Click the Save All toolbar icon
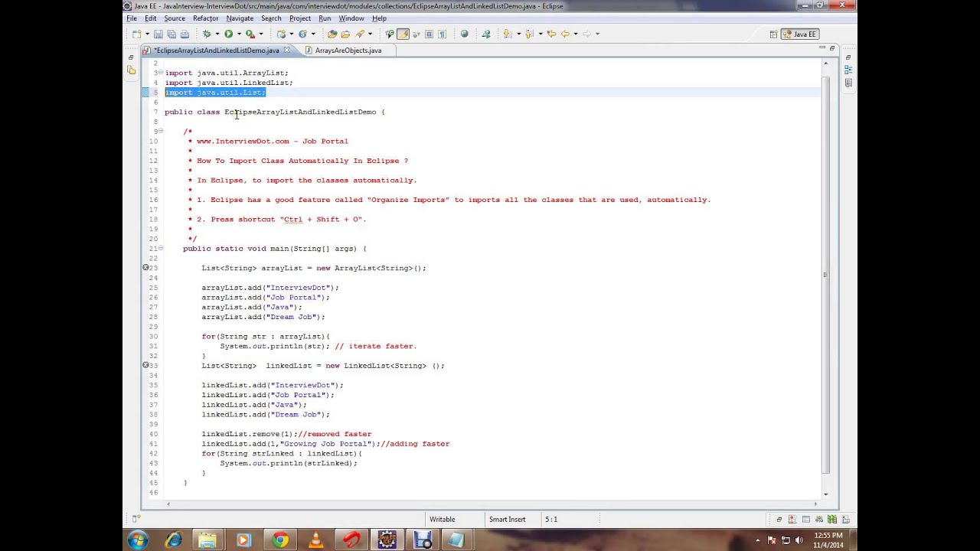Image resolution: width=980 pixels, height=551 pixels. pos(171,34)
